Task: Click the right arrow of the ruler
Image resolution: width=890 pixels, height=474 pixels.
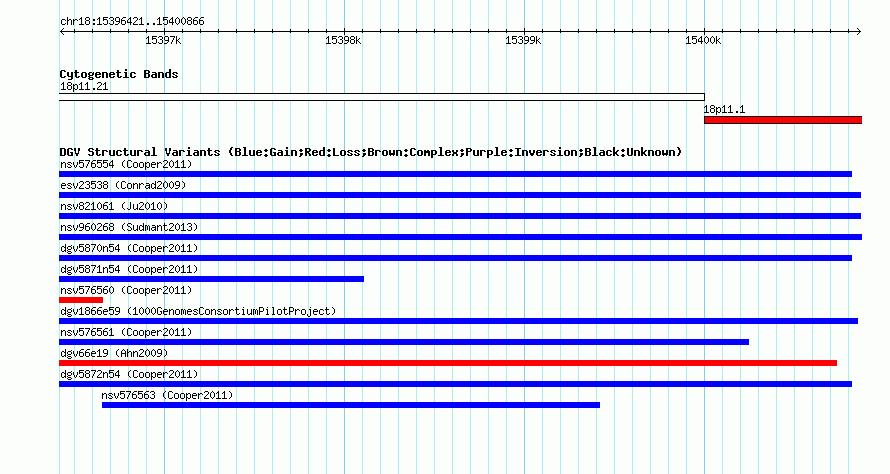Action: [x=858, y=32]
